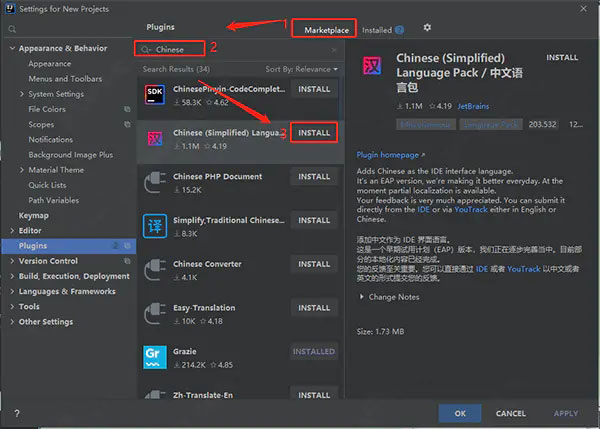Click the settings search magnifier icon
Viewport: 600px width, 429px height.
click(x=12, y=29)
